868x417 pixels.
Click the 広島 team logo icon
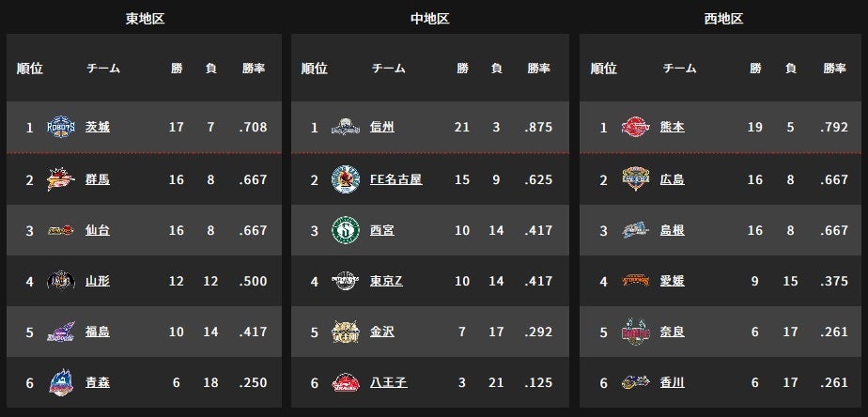pos(635,179)
